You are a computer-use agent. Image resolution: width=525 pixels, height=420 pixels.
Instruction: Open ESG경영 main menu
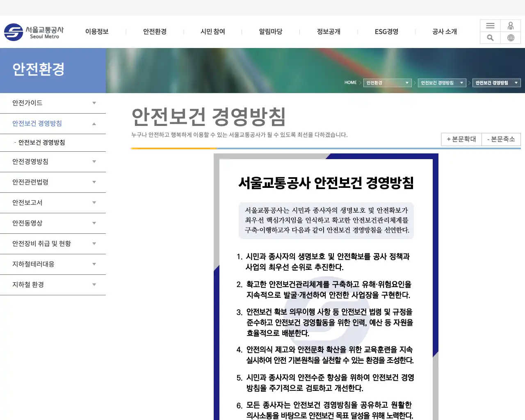pyautogui.click(x=386, y=32)
